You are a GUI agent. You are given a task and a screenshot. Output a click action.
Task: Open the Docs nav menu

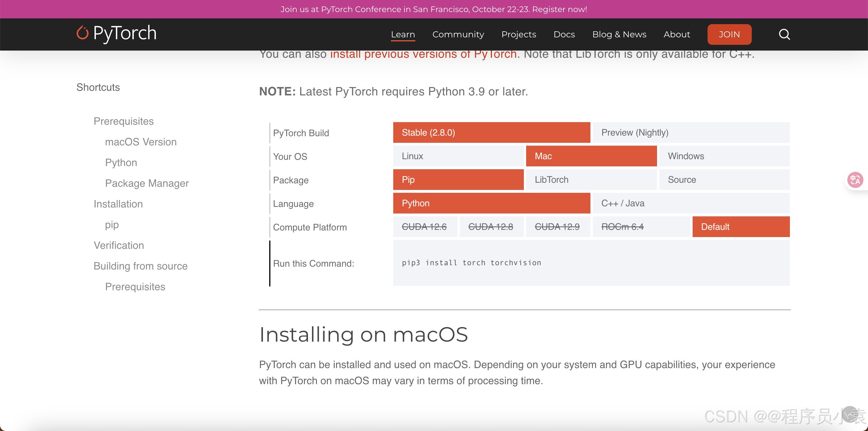[564, 34]
